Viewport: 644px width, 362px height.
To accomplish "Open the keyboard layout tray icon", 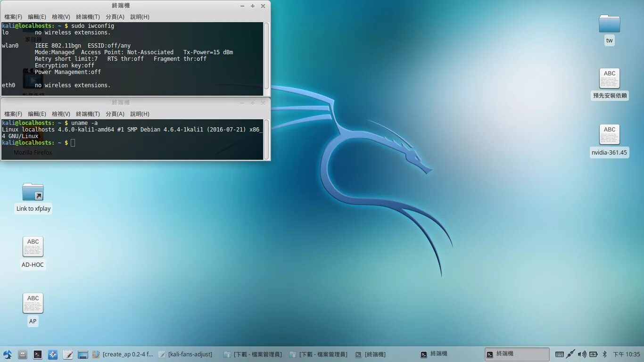I will coord(560,354).
